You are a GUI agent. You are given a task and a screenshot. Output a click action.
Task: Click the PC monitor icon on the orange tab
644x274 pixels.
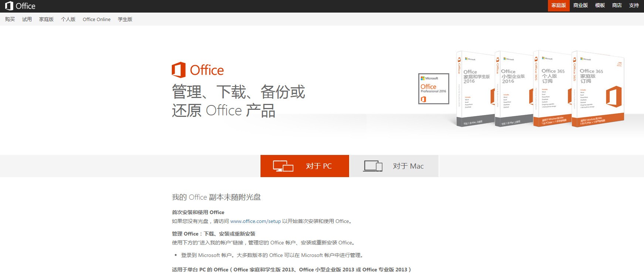click(283, 166)
